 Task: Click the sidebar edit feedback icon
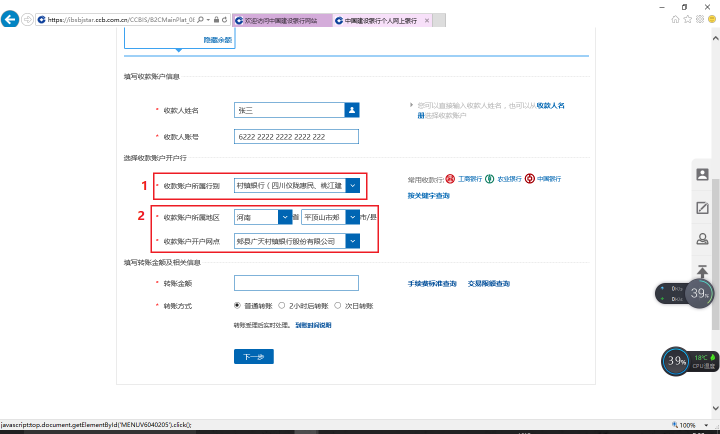[702, 207]
